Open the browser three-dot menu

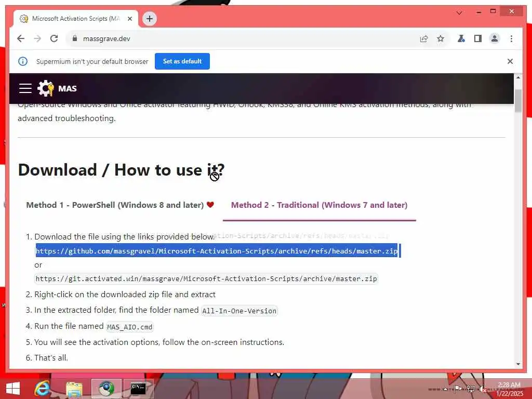(511, 38)
